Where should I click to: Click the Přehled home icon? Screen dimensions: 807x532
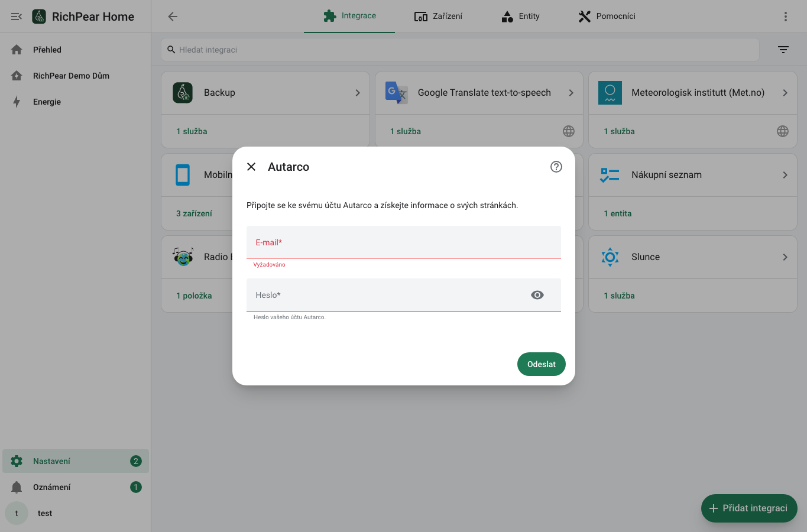pos(17,50)
